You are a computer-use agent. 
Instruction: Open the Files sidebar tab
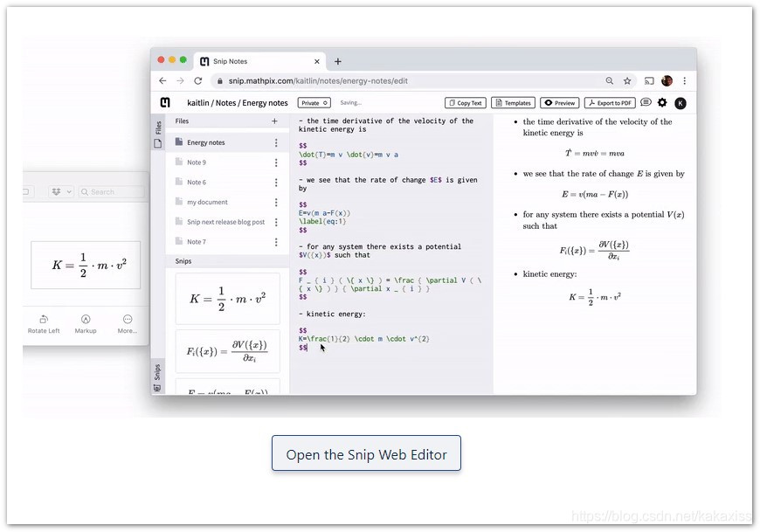click(x=158, y=134)
